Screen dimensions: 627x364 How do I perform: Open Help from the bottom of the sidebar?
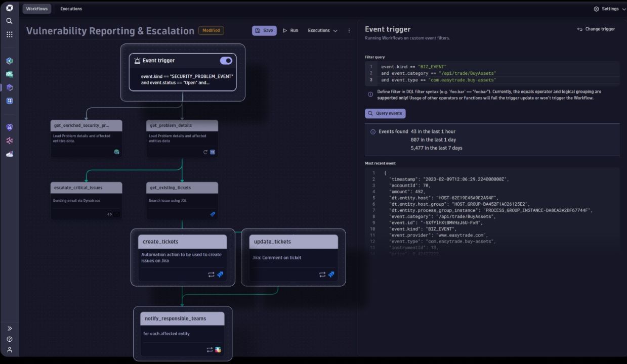point(9,339)
